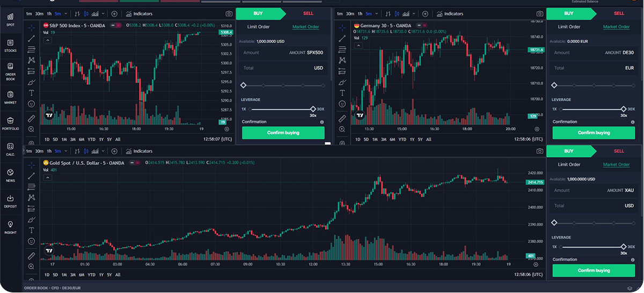This screenshot has height=293, width=644.
Task: Click the Deposit icon in the sidebar
Action: click(x=11, y=201)
